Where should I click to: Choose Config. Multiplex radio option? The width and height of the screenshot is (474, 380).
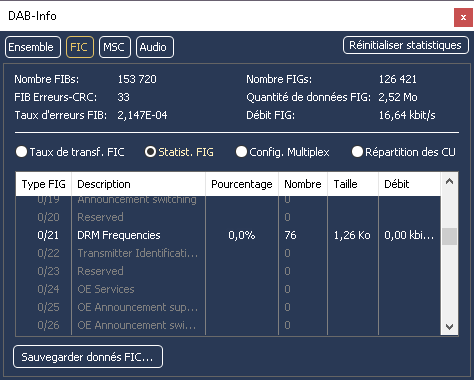click(282, 152)
